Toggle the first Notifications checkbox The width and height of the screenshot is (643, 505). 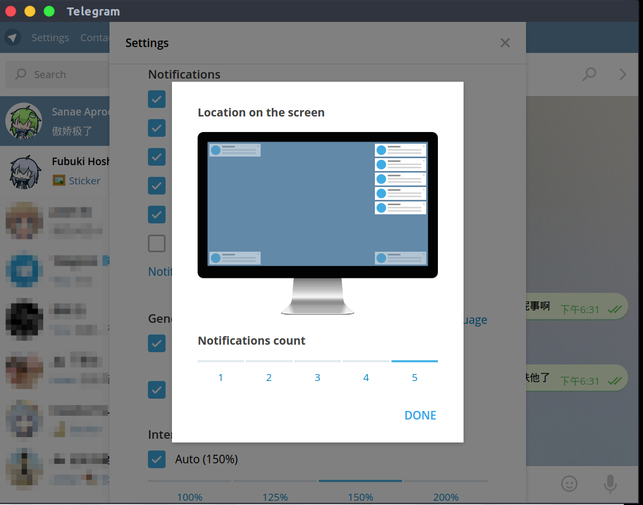157,99
